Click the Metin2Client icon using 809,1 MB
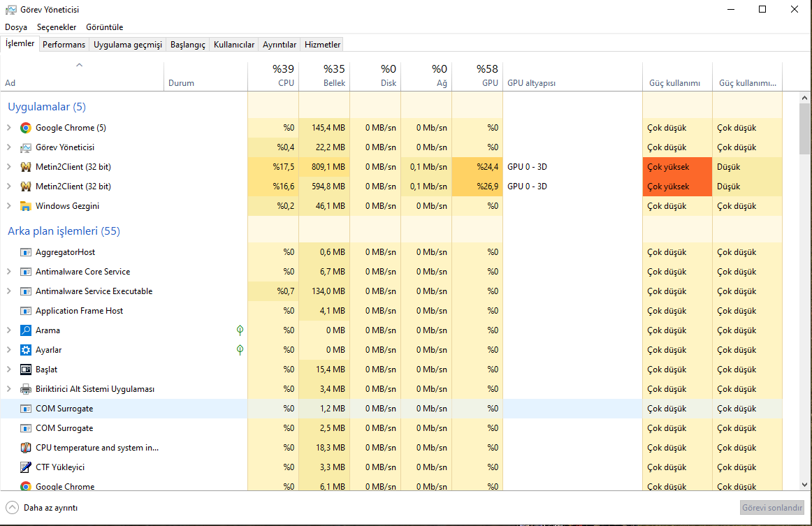The width and height of the screenshot is (812, 526). pyautogui.click(x=26, y=167)
